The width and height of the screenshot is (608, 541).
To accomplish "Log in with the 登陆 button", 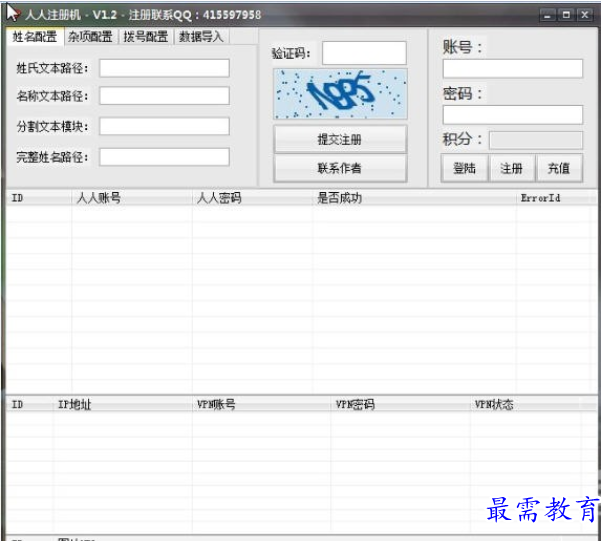I will tap(465, 168).
